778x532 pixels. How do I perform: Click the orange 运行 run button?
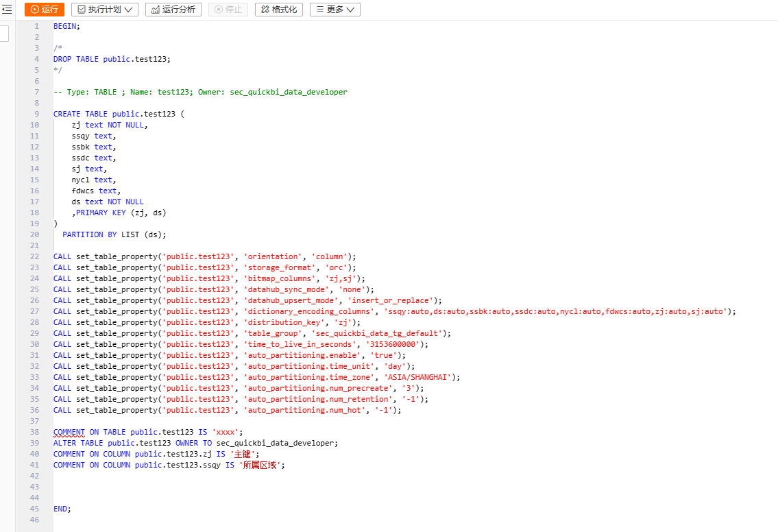(44, 10)
